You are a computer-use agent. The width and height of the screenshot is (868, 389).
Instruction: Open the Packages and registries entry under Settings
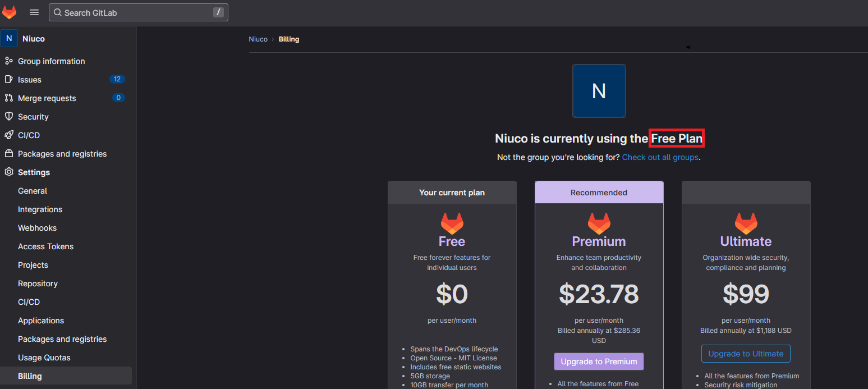62,339
